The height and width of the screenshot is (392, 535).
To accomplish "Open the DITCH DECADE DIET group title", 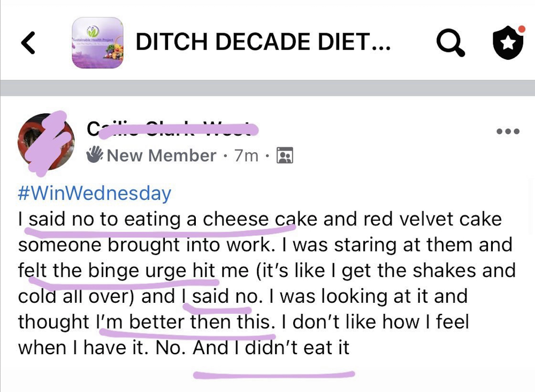I will pyautogui.click(x=263, y=42).
